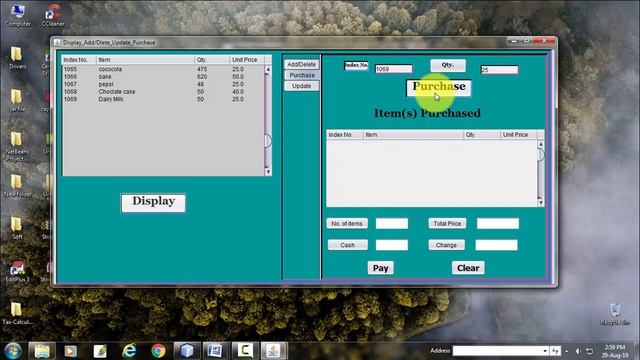
Task: Launch Internet Explorer from taskbar
Action: (129, 351)
